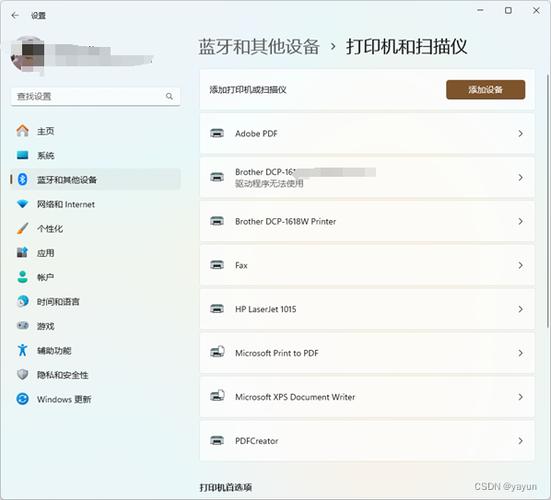Screen dimensions: 551x500
Task: Expand Microsoft Print to PDF chevron
Action: (x=520, y=353)
